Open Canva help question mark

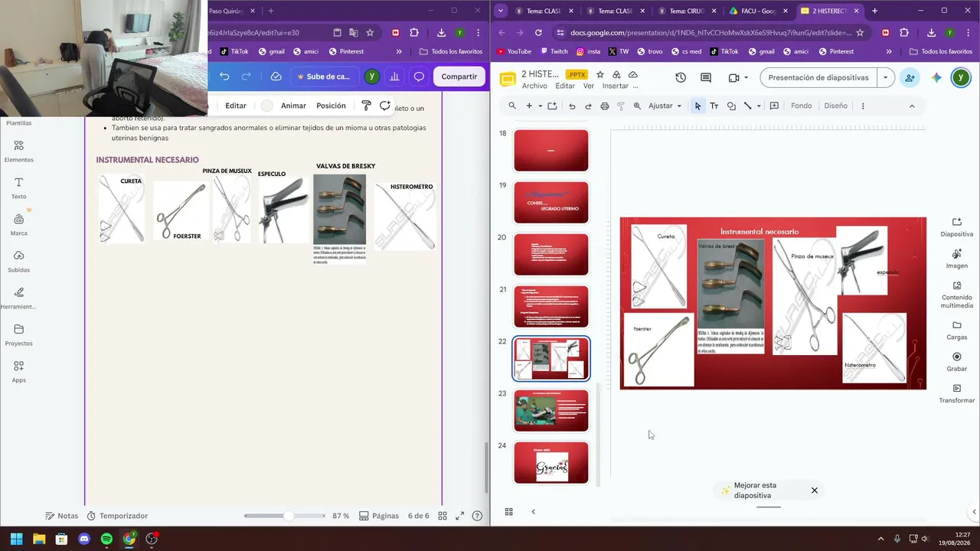point(477,516)
